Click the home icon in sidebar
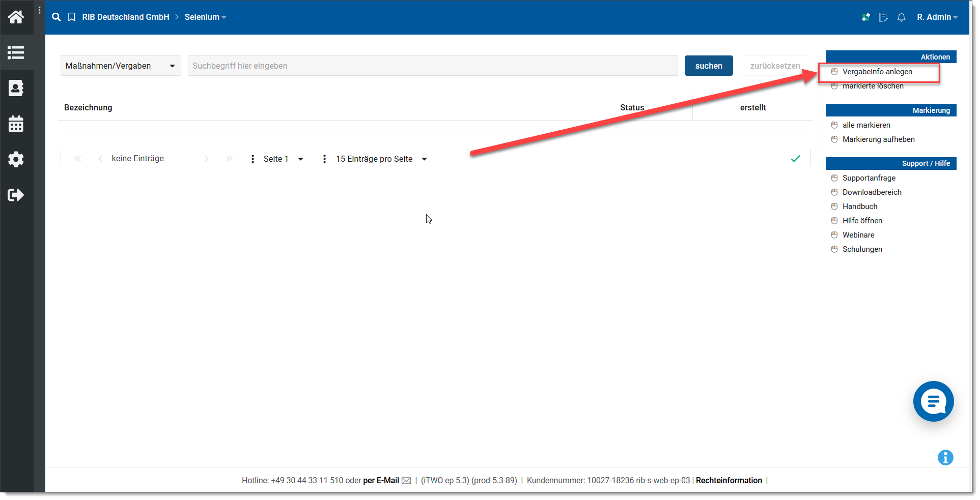980x500 pixels. point(16,17)
